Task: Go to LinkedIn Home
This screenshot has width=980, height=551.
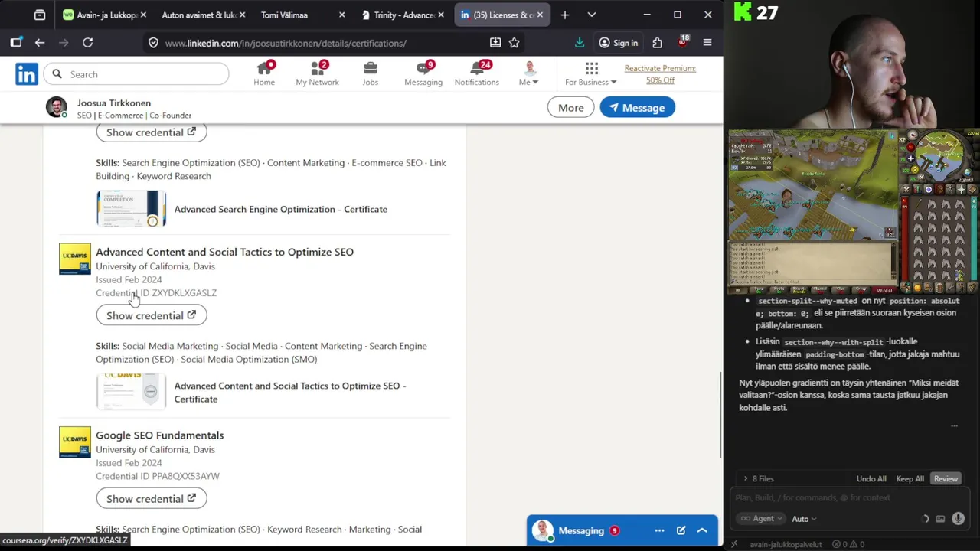Action: point(264,74)
